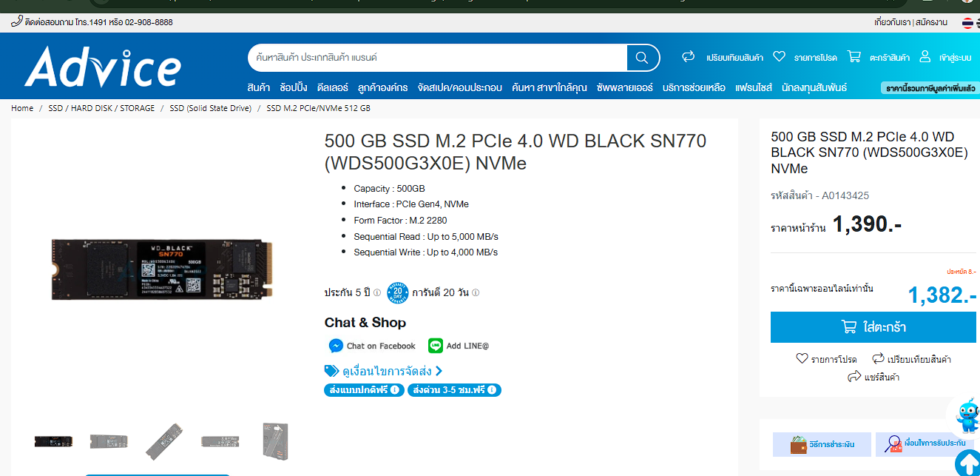Open the ดีลเลอร์ dealer menu item
The height and width of the screenshot is (476, 980).
(332, 87)
